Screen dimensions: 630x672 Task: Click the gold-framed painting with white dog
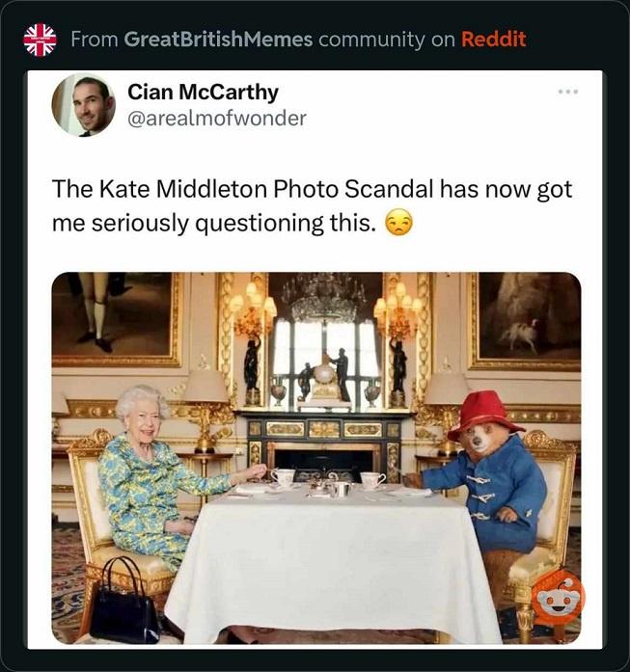point(524,321)
